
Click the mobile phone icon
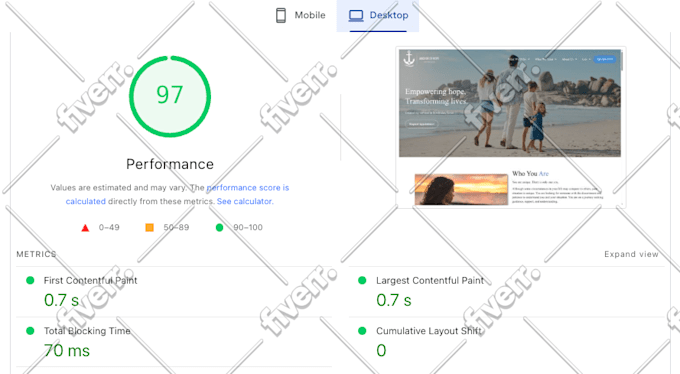tap(281, 15)
